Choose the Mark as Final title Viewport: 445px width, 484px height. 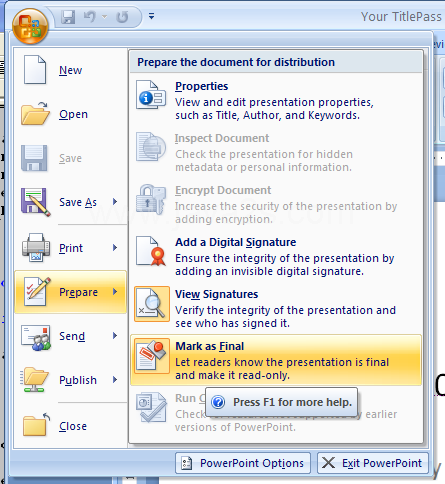tap(210, 346)
